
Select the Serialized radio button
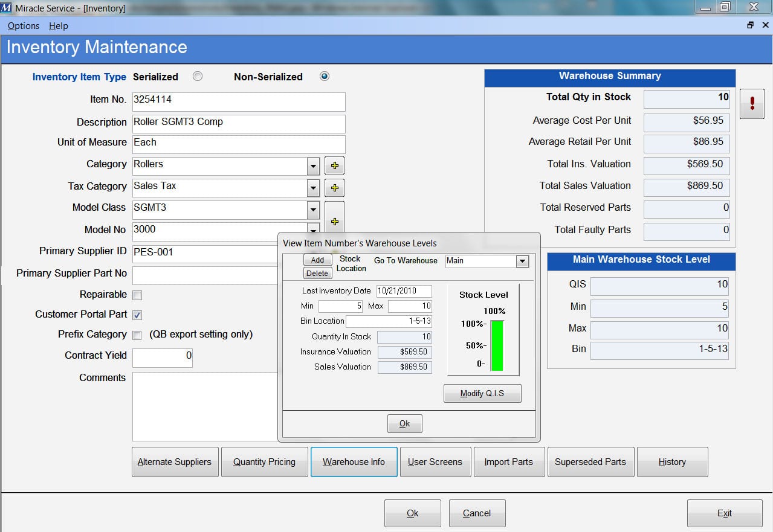click(198, 77)
